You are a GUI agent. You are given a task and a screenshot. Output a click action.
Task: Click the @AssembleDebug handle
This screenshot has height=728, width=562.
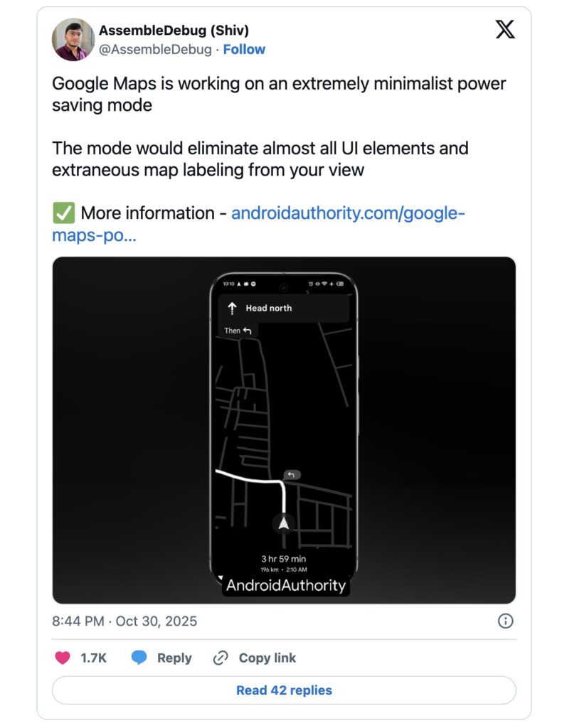coord(155,49)
